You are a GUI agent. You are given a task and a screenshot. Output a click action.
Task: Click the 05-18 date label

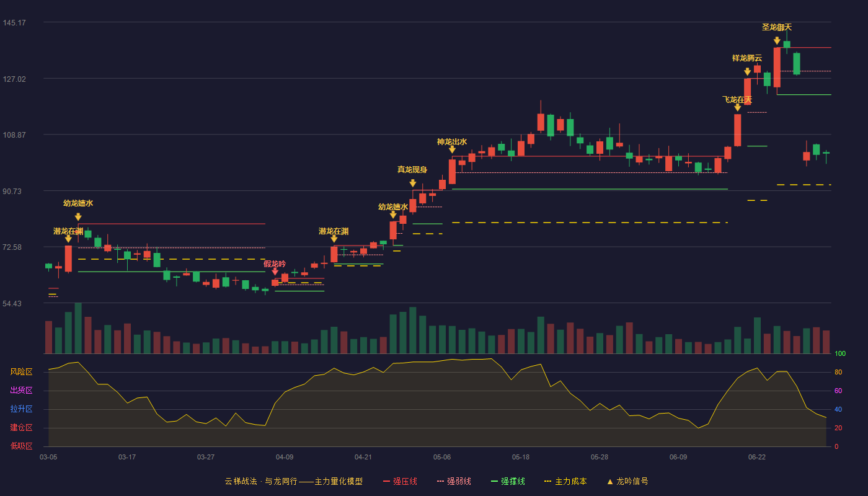point(521,457)
